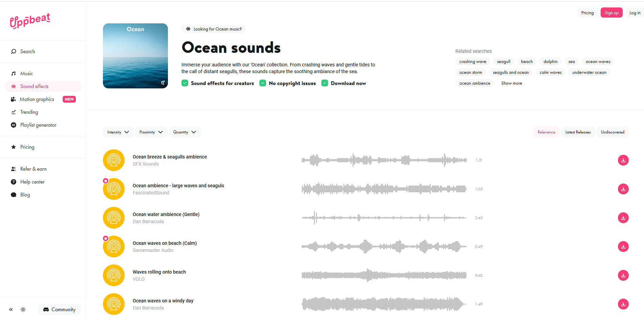Open the Search panel

point(28,51)
